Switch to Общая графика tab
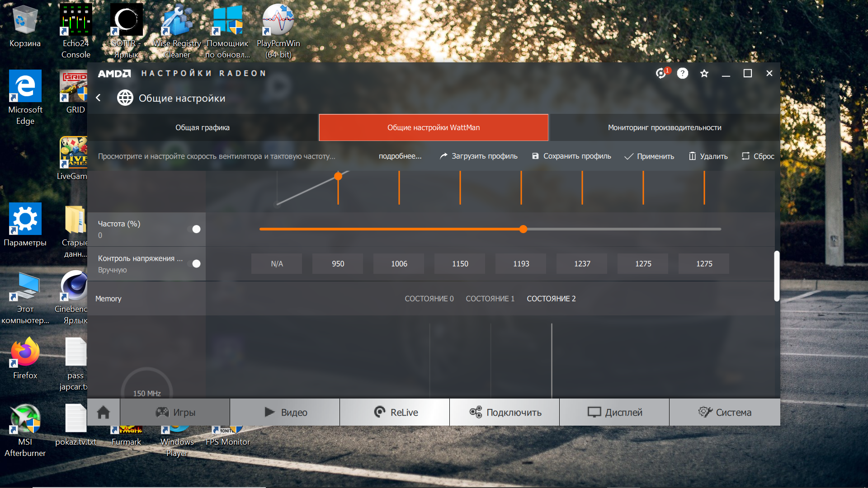The width and height of the screenshot is (868, 488). tap(203, 127)
